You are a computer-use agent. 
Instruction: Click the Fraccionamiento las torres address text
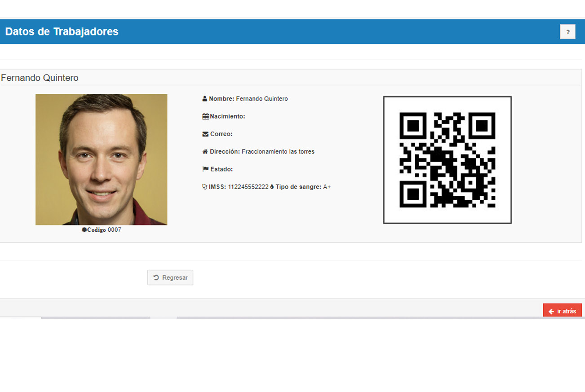click(x=278, y=152)
